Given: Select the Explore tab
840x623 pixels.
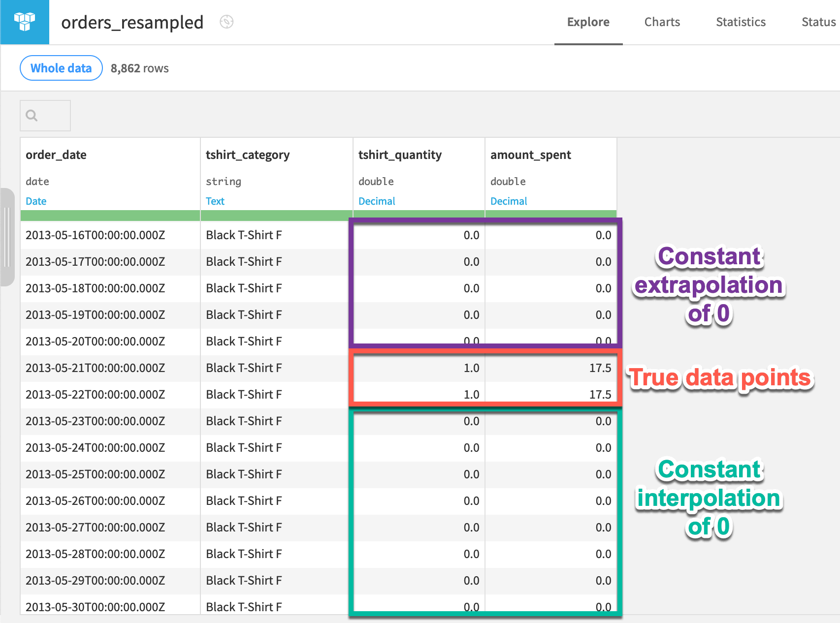Looking at the screenshot, I should point(588,22).
